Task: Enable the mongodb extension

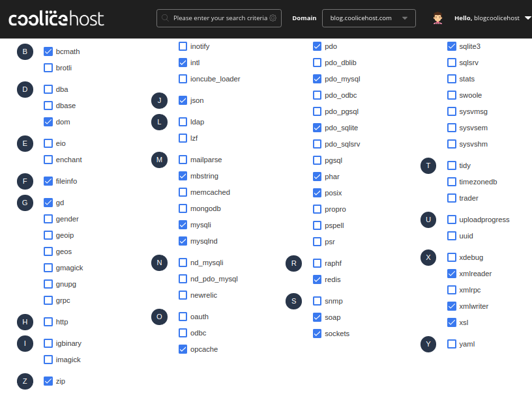Action: click(x=183, y=208)
